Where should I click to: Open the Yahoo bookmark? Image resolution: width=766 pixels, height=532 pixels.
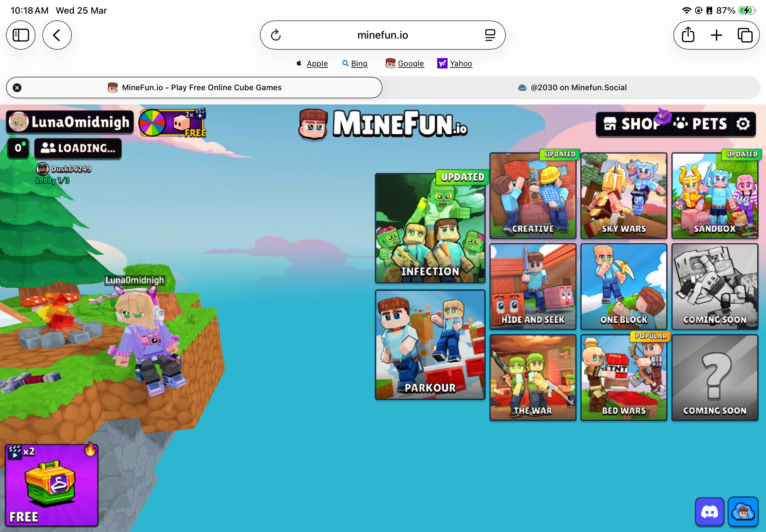(455, 63)
